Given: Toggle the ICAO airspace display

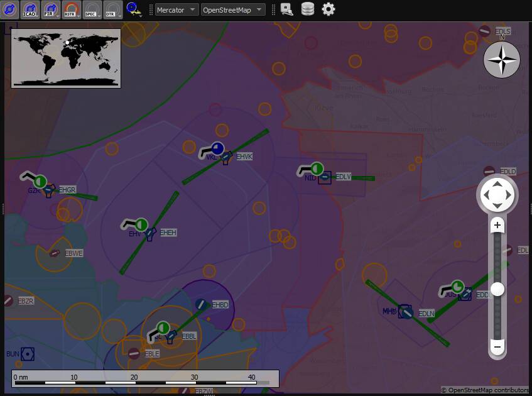Looking at the screenshot, I should pos(29,9).
